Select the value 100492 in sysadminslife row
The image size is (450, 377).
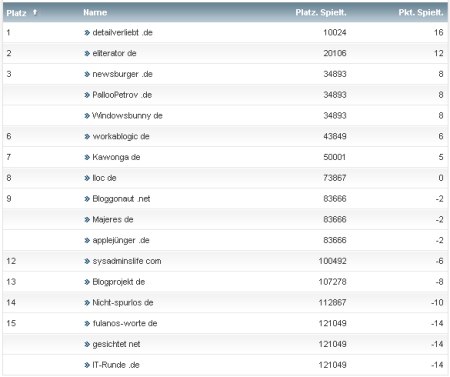[332, 261]
